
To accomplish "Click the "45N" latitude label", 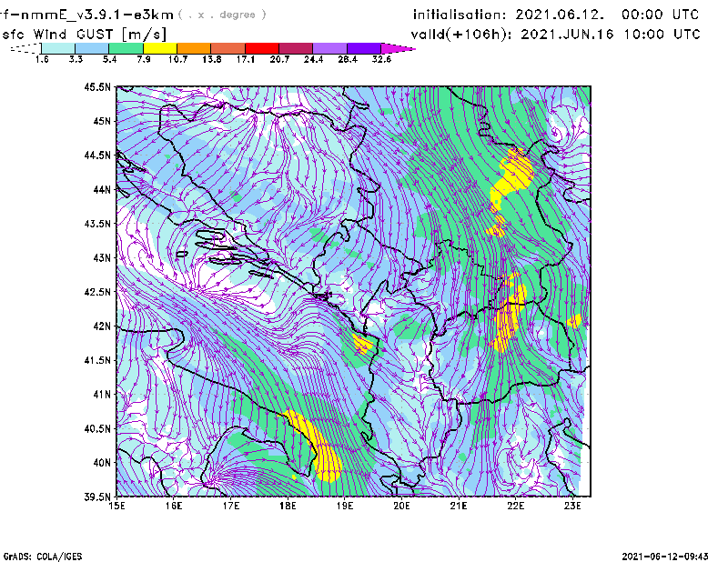I will (102, 121).
